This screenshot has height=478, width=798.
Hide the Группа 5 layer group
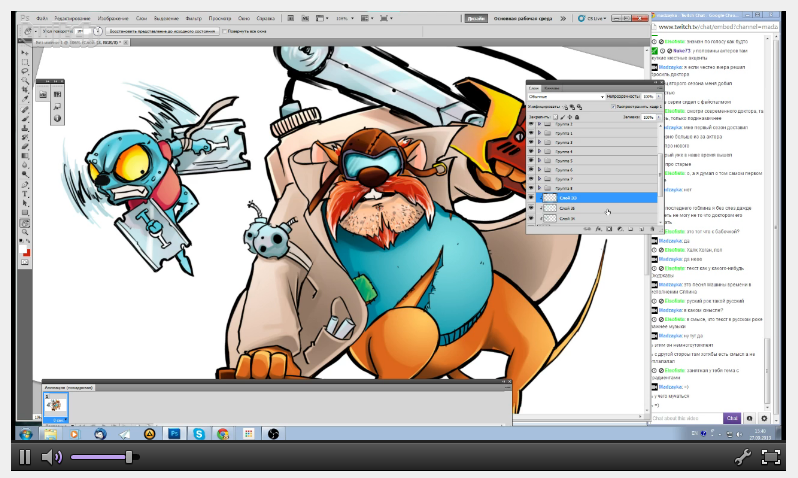531,160
